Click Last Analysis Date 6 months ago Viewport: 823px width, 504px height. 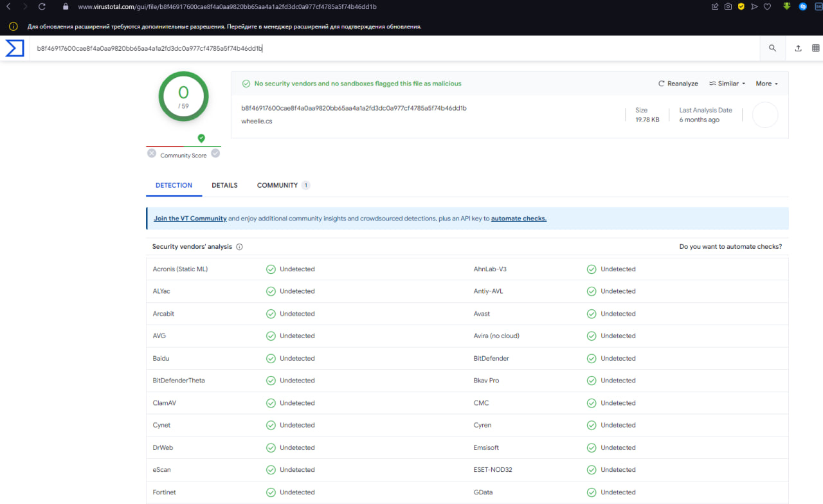(699, 120)
